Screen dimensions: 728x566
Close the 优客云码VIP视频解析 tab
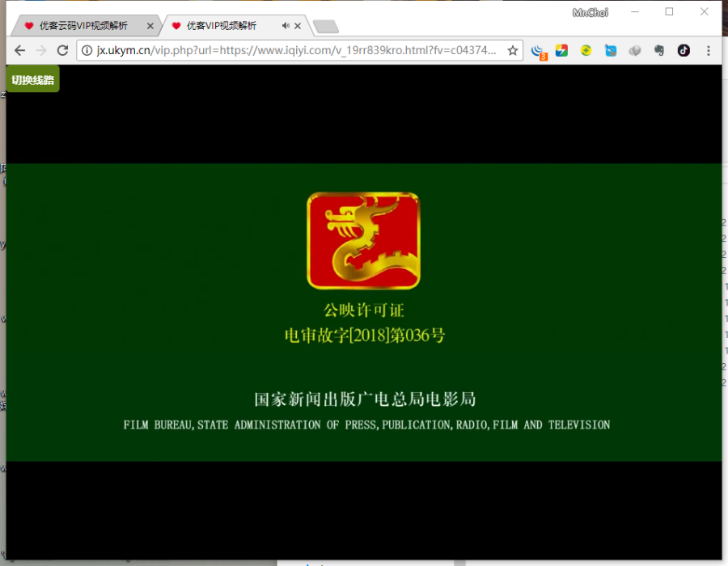click(x=150, y=26)
